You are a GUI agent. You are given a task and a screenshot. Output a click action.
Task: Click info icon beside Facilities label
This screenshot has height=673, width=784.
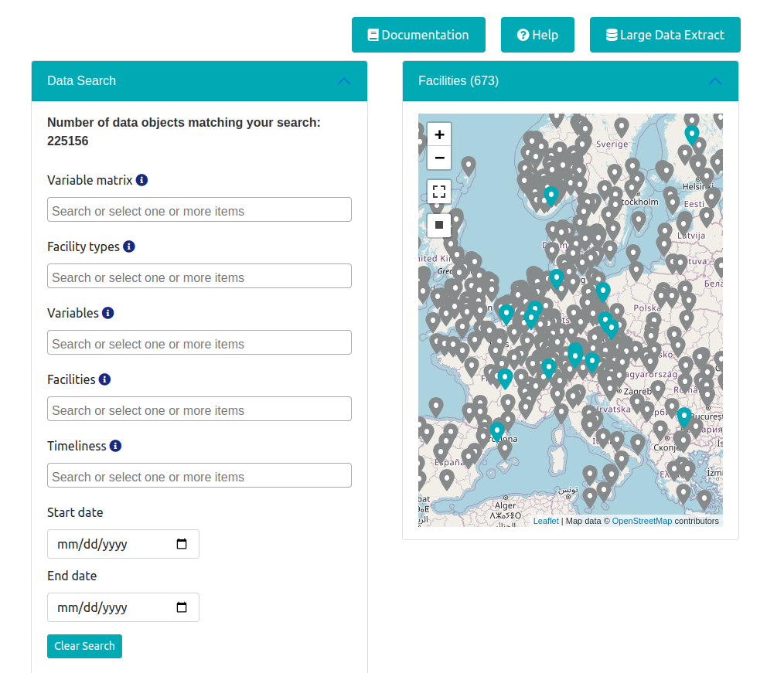[104, 379]
